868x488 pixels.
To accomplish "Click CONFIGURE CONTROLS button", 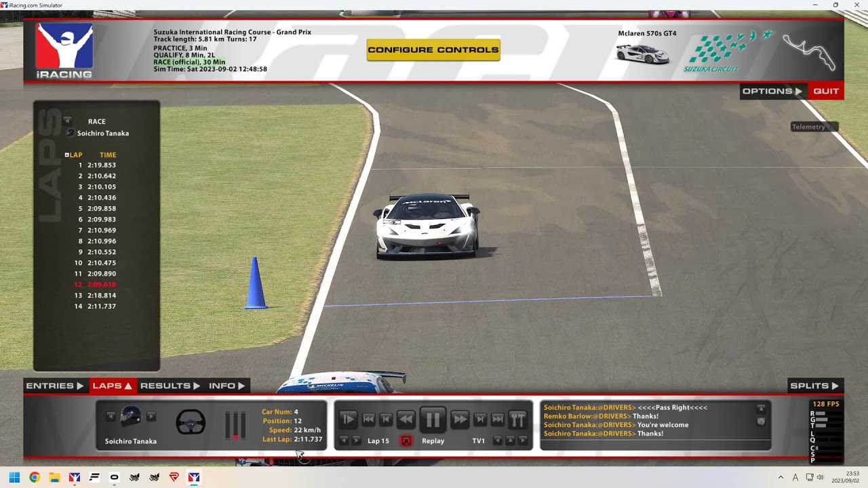I will tap(433, 49).
